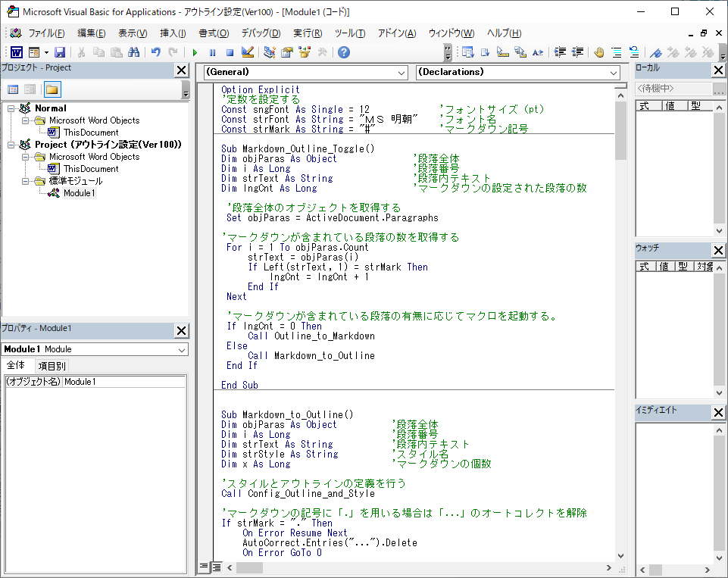Click the Uncomment Block icon
The height and width of the screenshot is (578, 728).
[x=634, y=52]
